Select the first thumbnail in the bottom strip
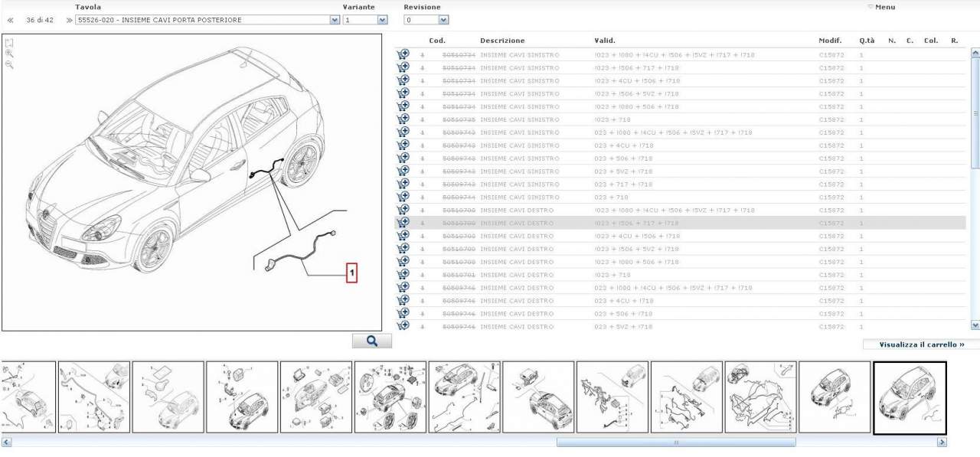 point(28,397)
